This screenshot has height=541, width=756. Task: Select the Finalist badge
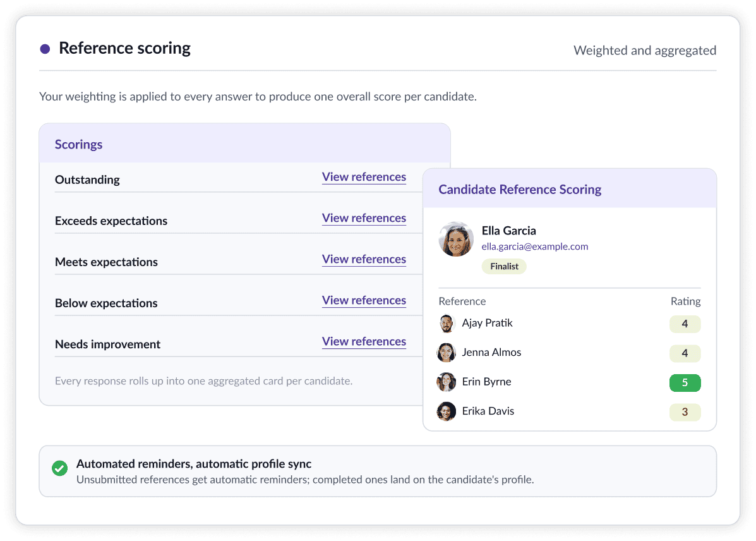pyautogui.click(x=505, y=267)
